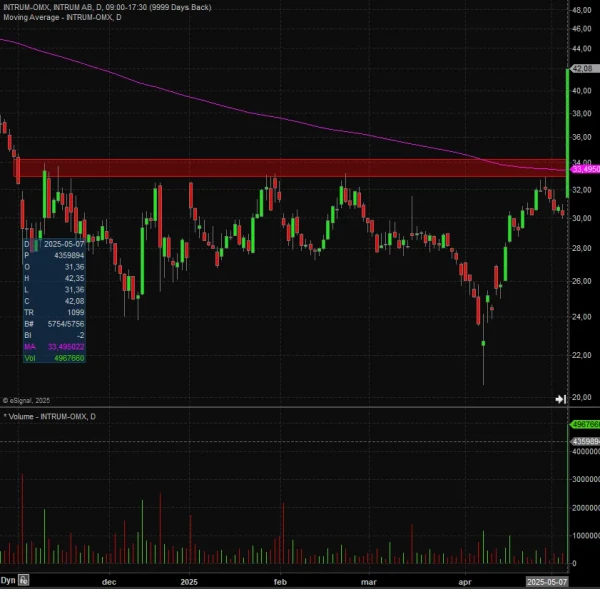Click the gray 42,08 last price tag on the price axis
600x589 pixels.
[x=585, y=69]
